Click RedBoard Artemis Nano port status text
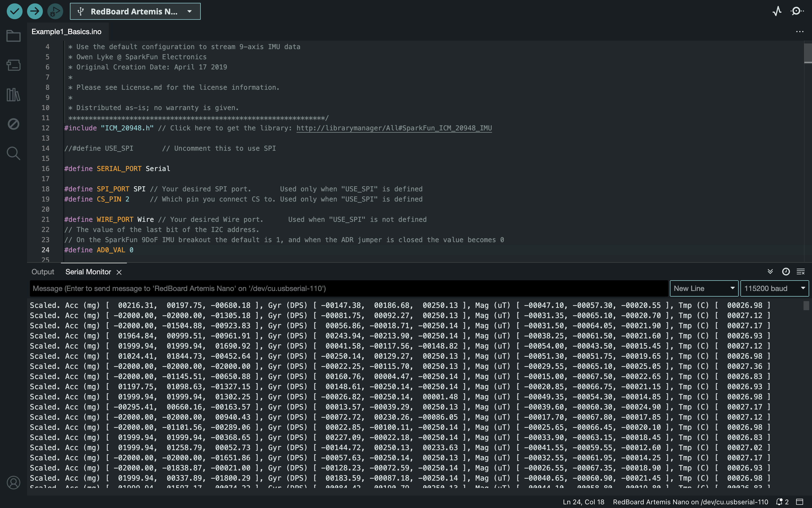 click(x=690, y=502)
